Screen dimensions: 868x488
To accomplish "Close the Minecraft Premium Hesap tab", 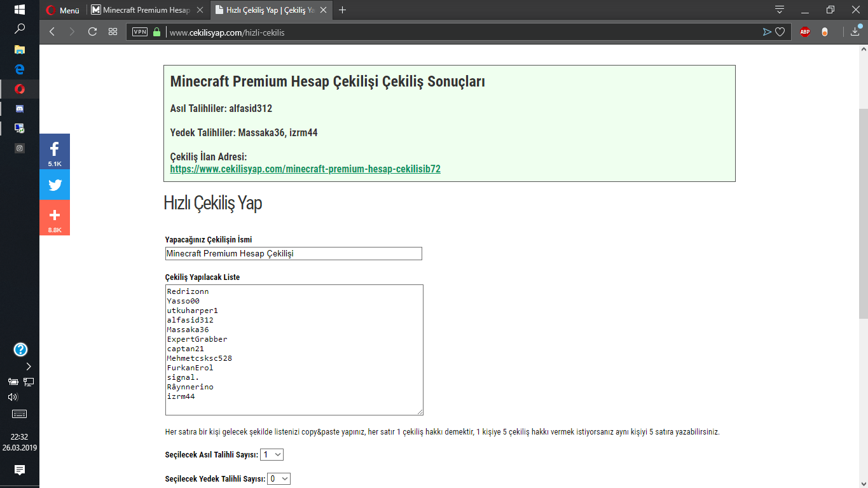I will click(x=199, y=10).
